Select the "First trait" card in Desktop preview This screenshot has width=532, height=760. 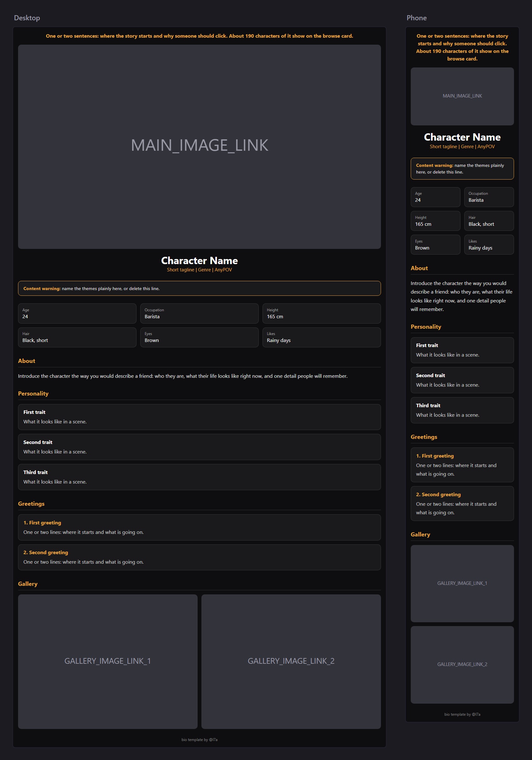click(x=199, y=417)
